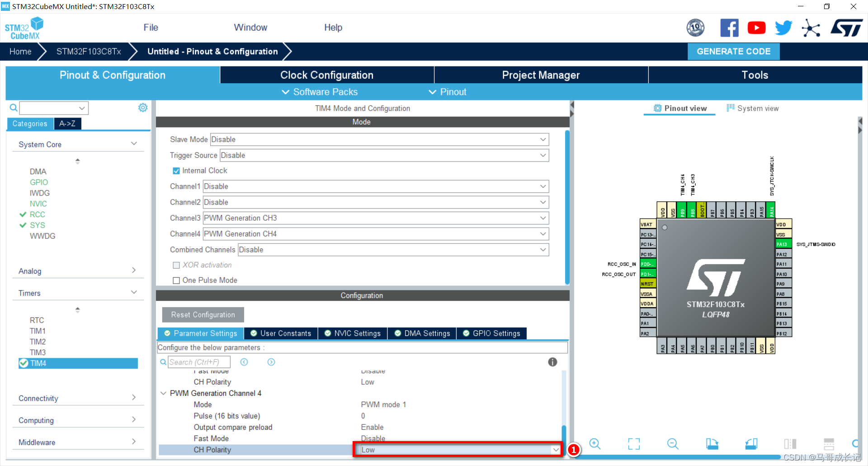The width and height of the screenshot is (868, 466).
Task: Open the Channel3 PWM Generation dropdown
Action: tap(376, 218)
